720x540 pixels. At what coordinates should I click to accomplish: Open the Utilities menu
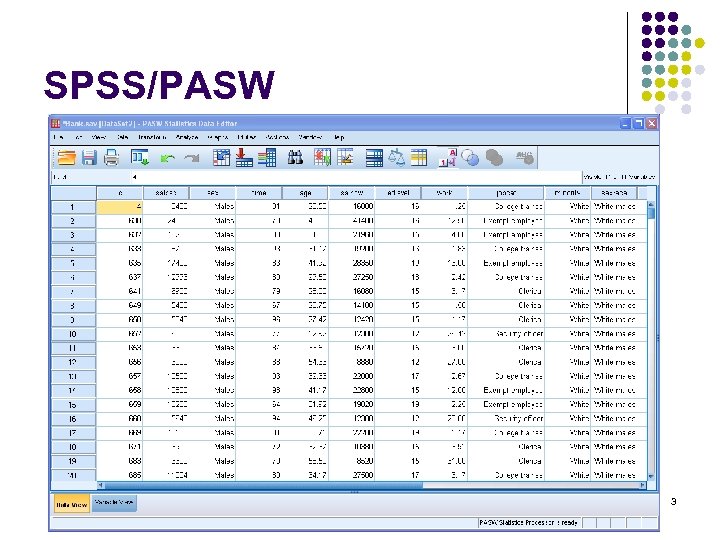pyautogui.click(x=247, y=137)
